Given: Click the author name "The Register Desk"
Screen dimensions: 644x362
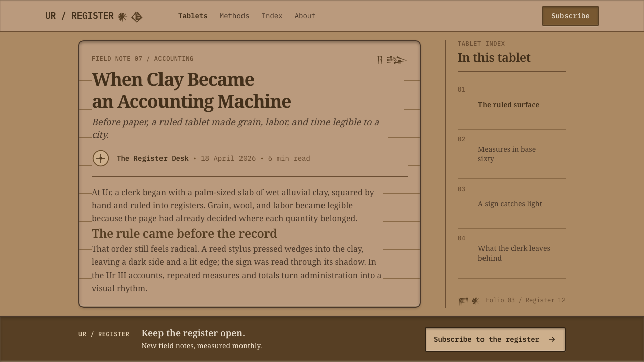Looking at the screenshot, I should pos(152,159).
